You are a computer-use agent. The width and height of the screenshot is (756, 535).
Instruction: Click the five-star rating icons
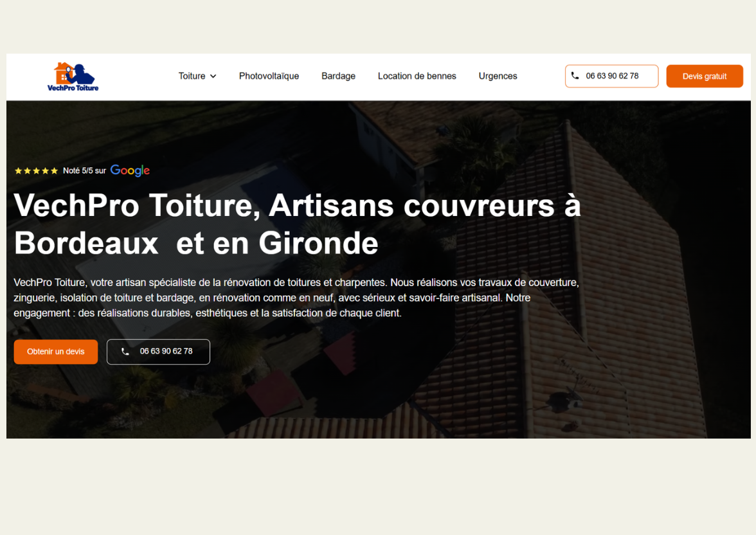[x=36, y=171]
